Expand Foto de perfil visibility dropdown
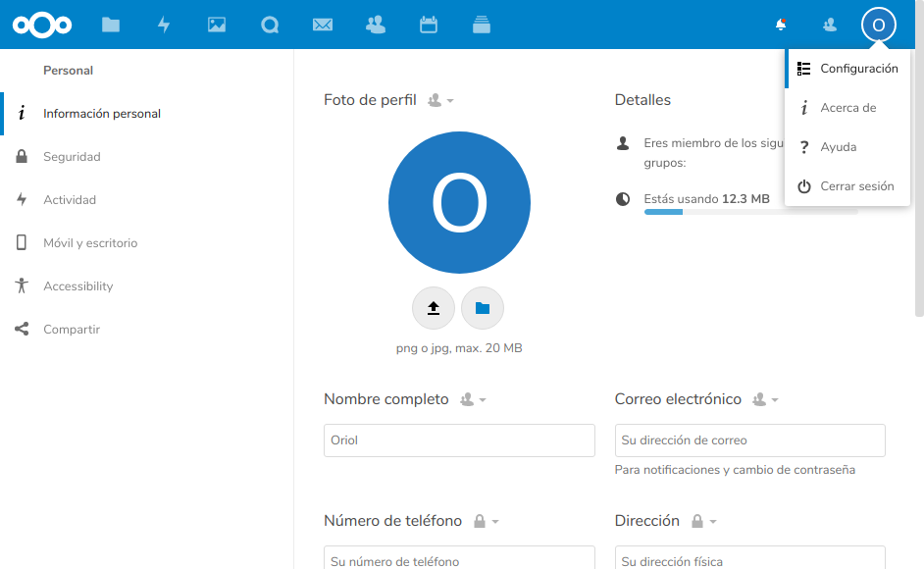 [x=440, y=101]
